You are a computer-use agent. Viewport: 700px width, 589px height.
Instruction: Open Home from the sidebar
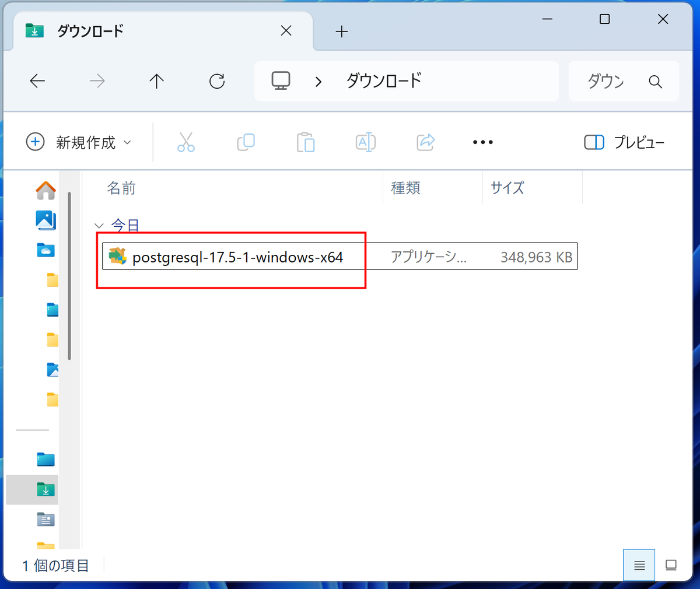point(45,190)
